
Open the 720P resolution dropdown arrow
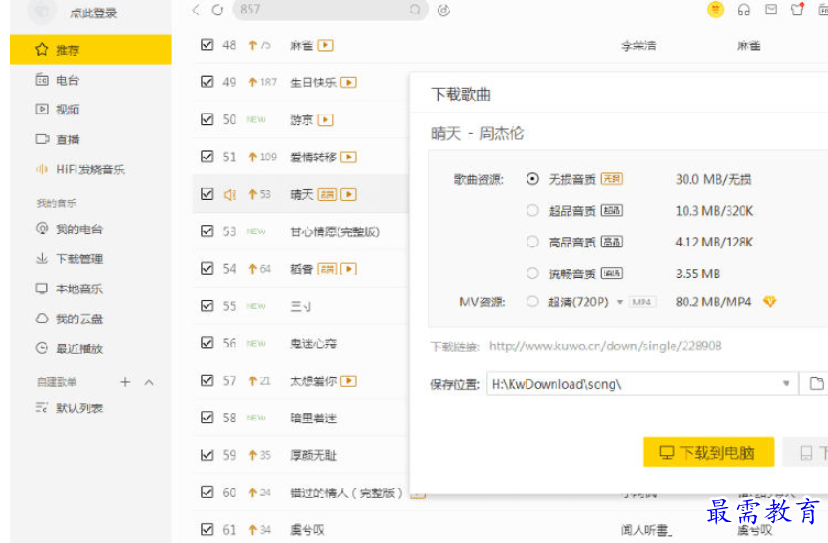click(x=620, y=302)
